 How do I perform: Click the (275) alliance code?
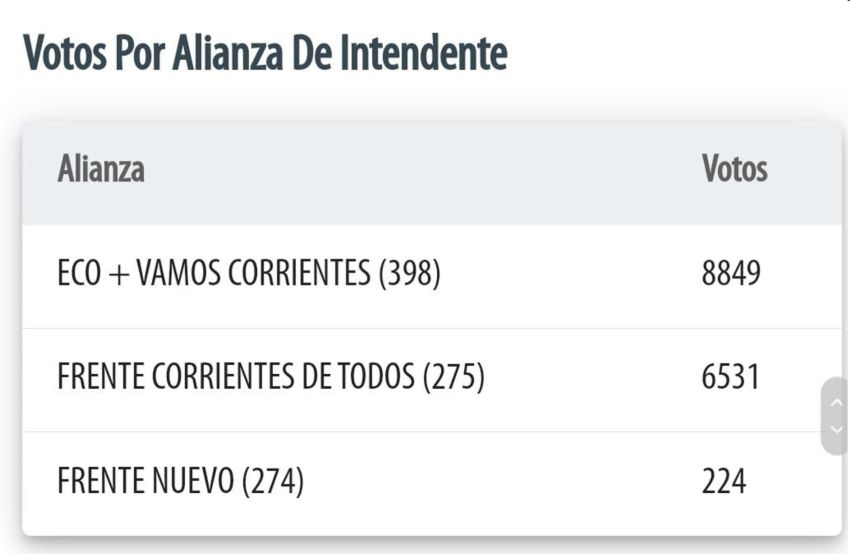click(x=454, y=377)
